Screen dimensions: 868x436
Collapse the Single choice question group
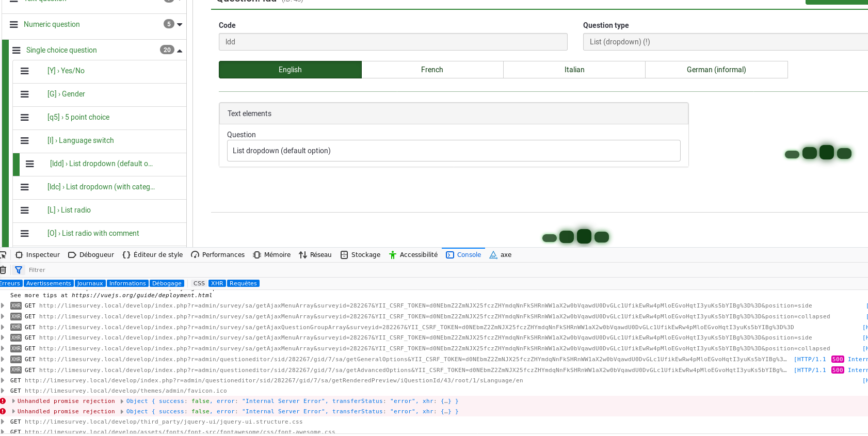tap(180, 51)
